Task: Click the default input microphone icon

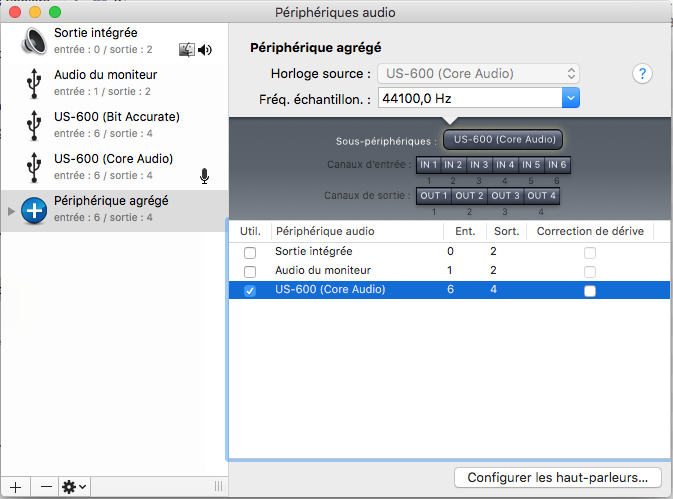Action: tap(205, 176)
